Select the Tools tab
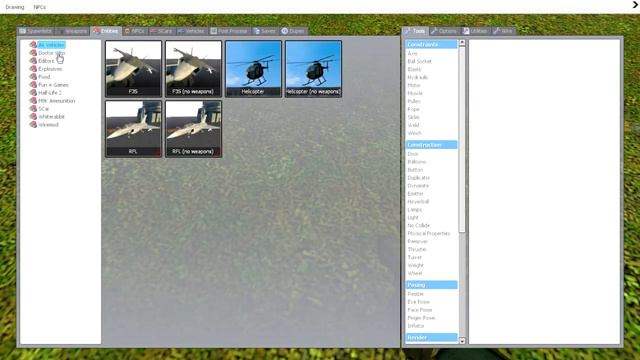The width and height of the screenshot is (640, 360). click(x=415, y=31)
